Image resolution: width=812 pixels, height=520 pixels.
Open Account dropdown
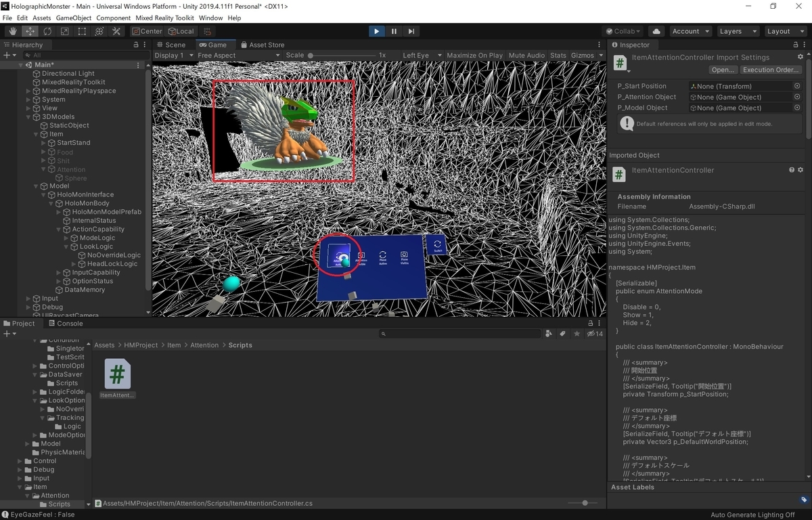point(690,31)
